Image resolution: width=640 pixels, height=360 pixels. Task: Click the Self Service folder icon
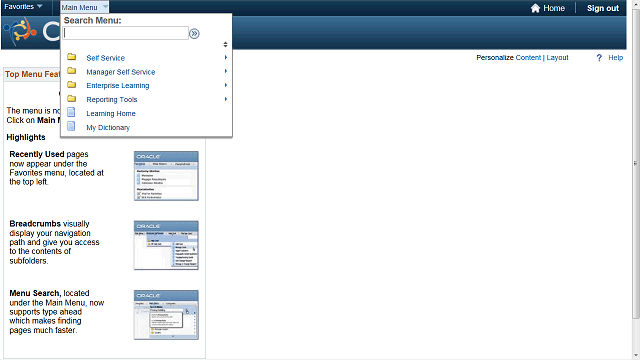tap(72, 57)
